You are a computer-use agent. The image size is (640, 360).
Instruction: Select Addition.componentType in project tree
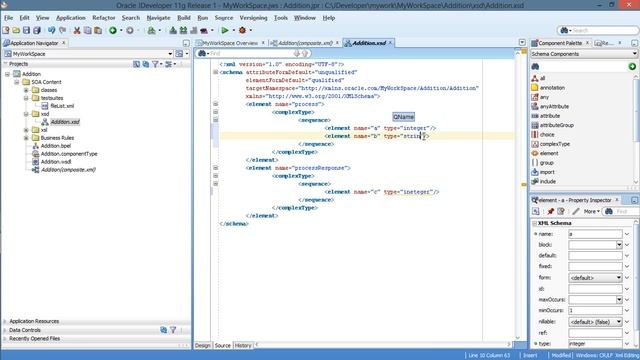(x=69, y=154)
